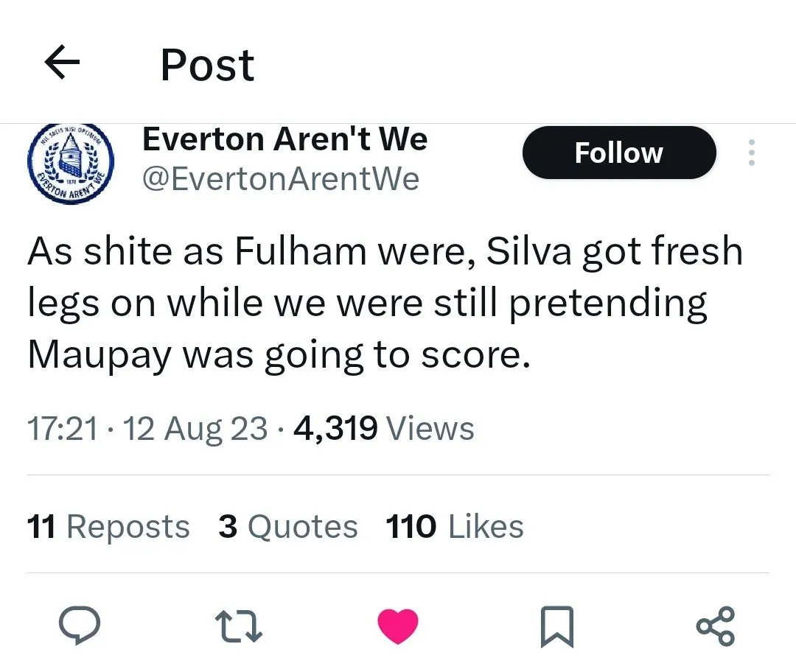Screen dimensions: 796x672
Task: View the list of 11 Reposts
Action: 108,527
